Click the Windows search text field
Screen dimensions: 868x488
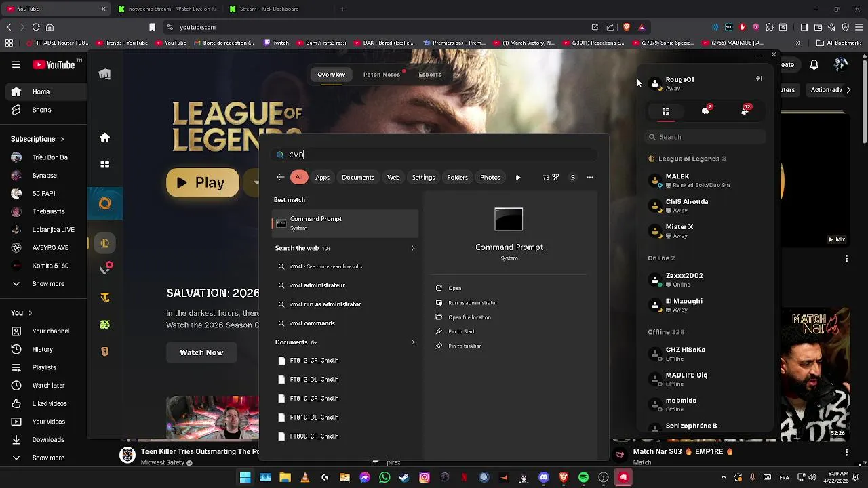pos(434,155)
